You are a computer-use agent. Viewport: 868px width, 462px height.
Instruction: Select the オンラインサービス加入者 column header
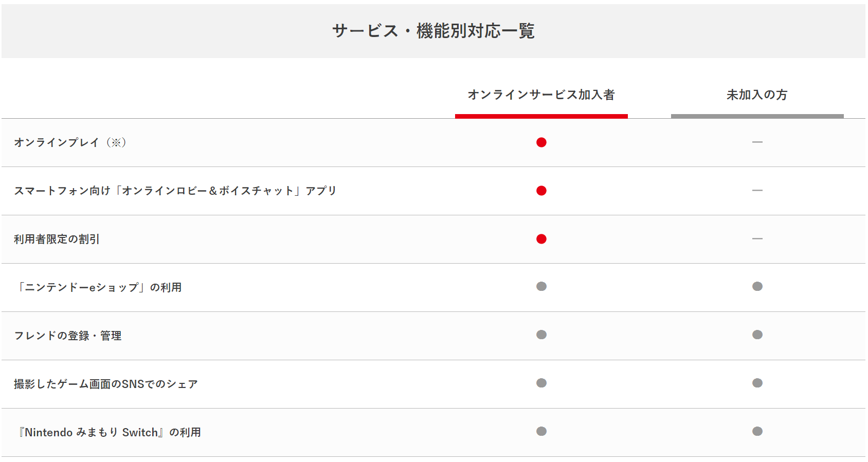pyautogui.click(x=541, y=95)
